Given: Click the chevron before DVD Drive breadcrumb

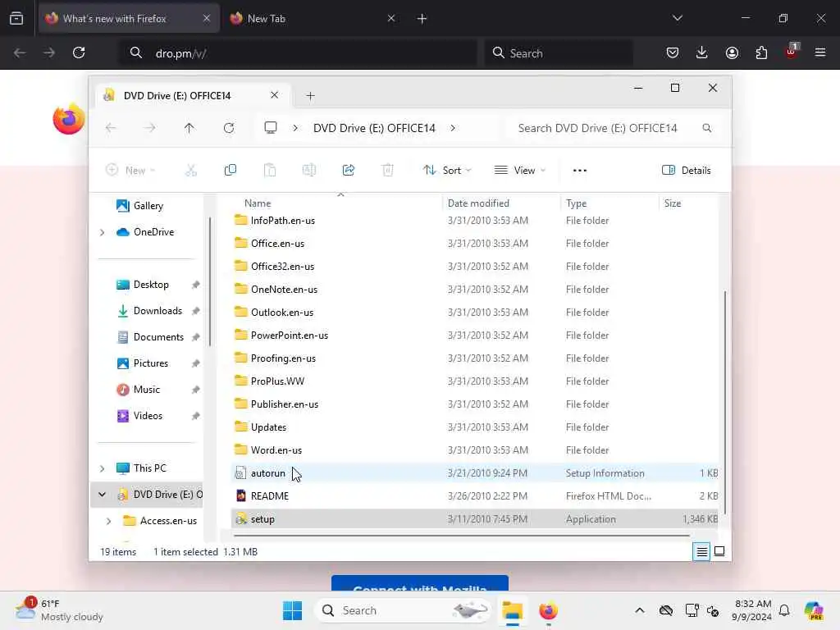Looking at the screenshot, I should click(295, 128).
